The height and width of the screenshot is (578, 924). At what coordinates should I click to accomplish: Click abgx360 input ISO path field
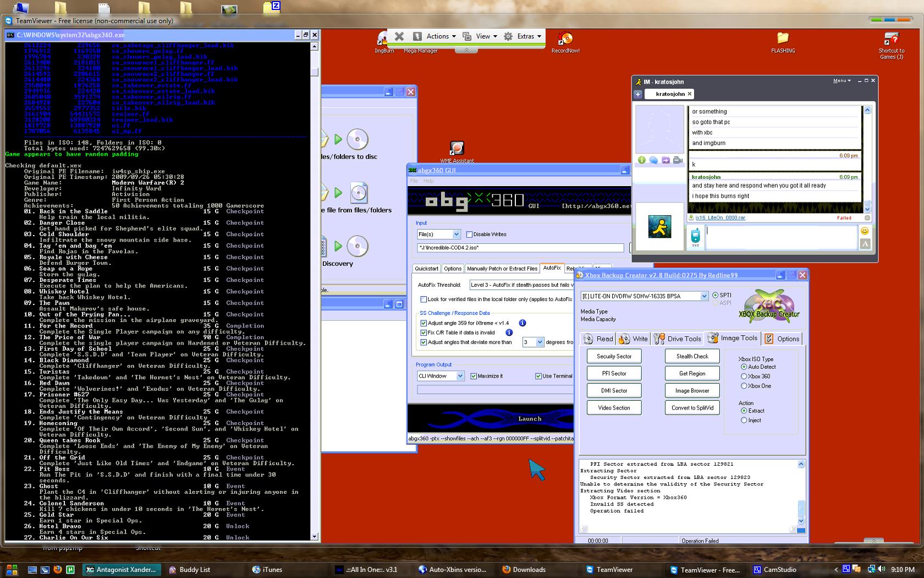tap(520, 248)
